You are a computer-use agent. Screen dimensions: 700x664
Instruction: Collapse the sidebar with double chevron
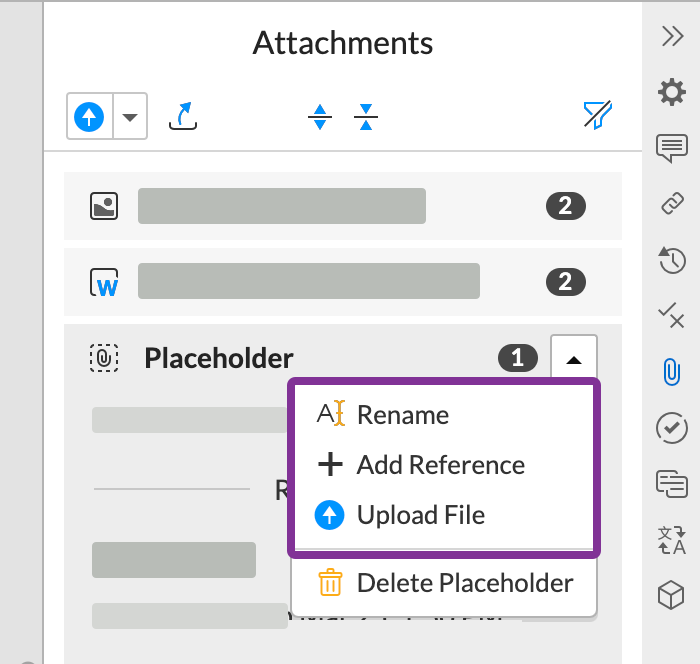672,36
